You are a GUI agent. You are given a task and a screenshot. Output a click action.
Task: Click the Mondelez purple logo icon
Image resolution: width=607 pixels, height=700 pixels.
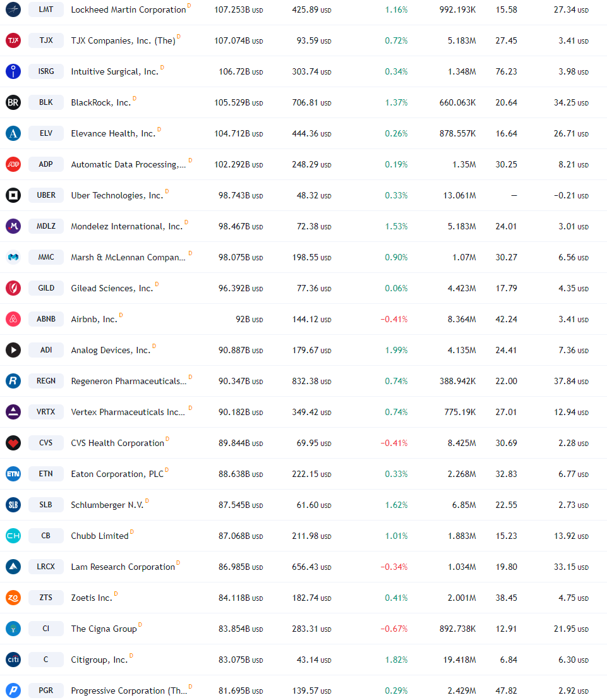pos(13,226)
